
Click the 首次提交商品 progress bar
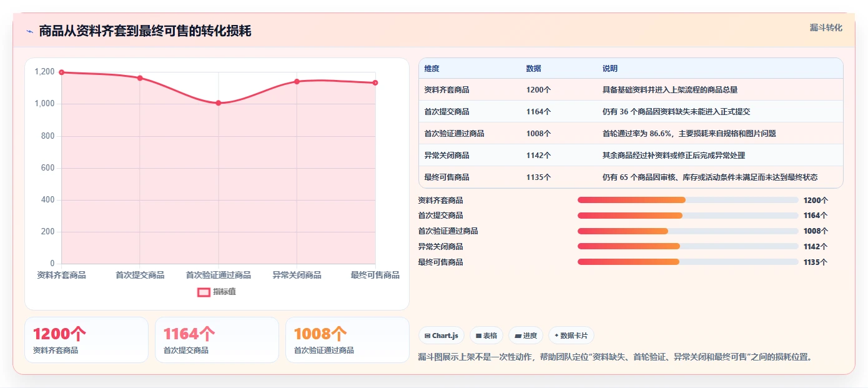tap(688, 216)
